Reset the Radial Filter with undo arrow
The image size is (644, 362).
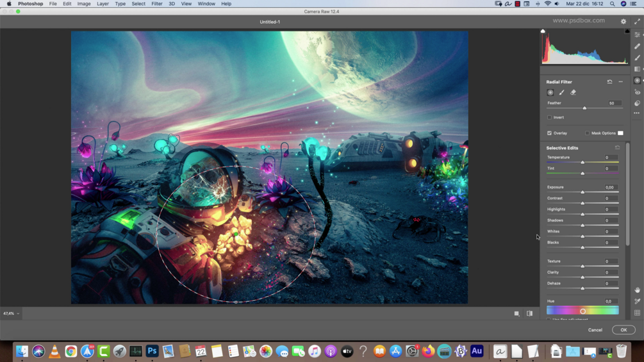click(x=609, y=81)
